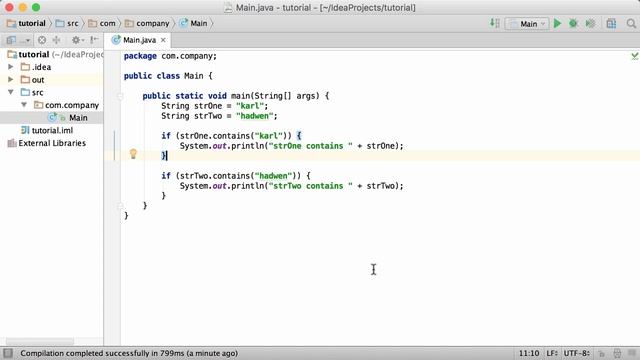Click the "hadwen" string in strTwo declaration
The width and height of the screenshot is (640, 360).
coord(254,116)
